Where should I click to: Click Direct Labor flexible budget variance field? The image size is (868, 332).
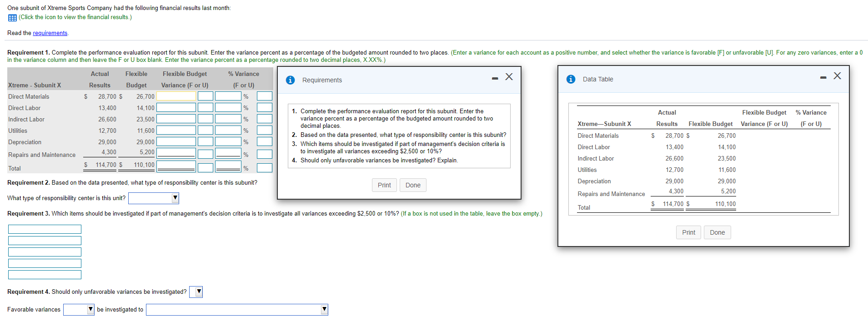[x=176, y=107]
